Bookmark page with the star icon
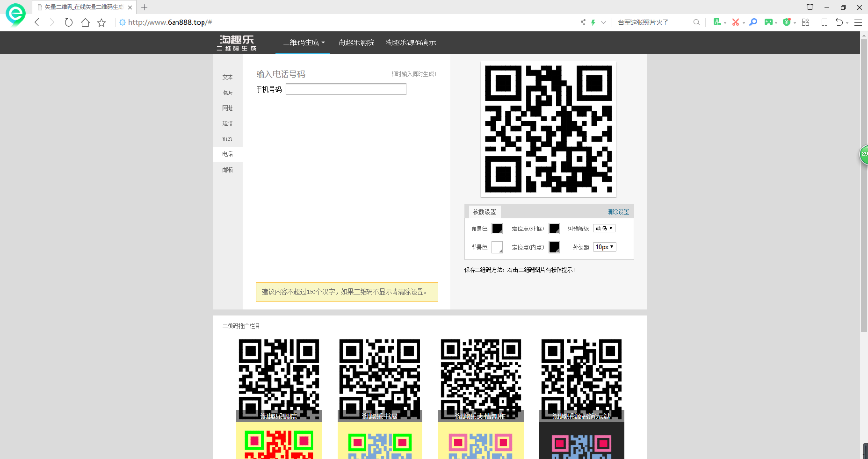The height and width of the screenshot is (459, 868). click(x=102, y=23)
